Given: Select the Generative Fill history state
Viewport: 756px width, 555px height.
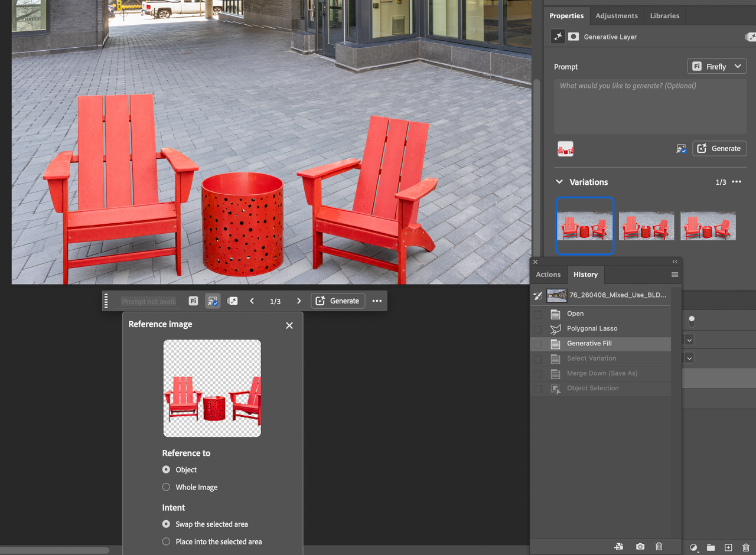Looking at the screenshot, I should click(x=601, y=344).
